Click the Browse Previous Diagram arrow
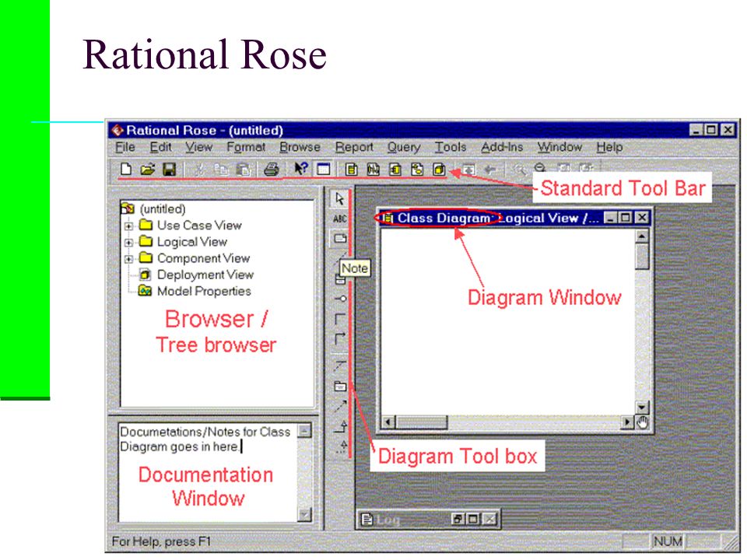The image size is (747, 560). coord(490,169)
